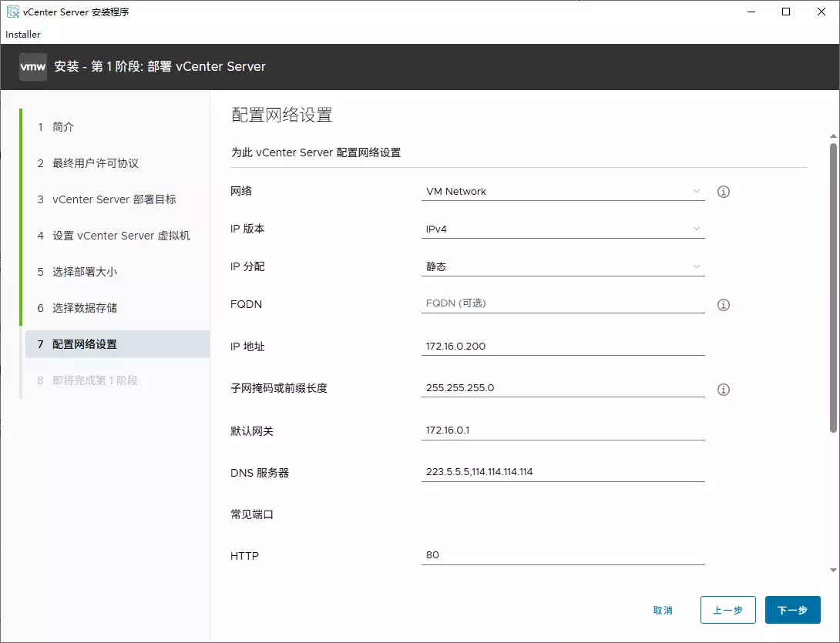The height and width of the screenshot is (643, 840).
Task: Go to step 5 选择部署大小
Action: [x=85, y=272]
